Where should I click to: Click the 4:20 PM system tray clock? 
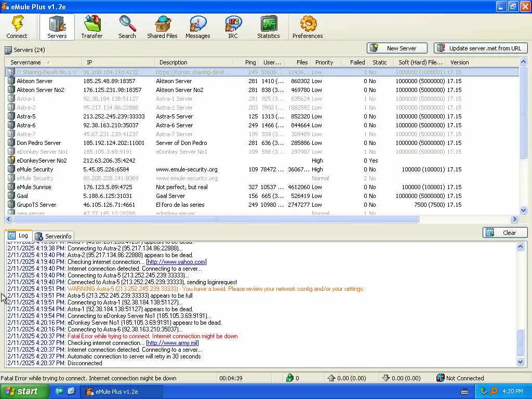coord(512,391)
